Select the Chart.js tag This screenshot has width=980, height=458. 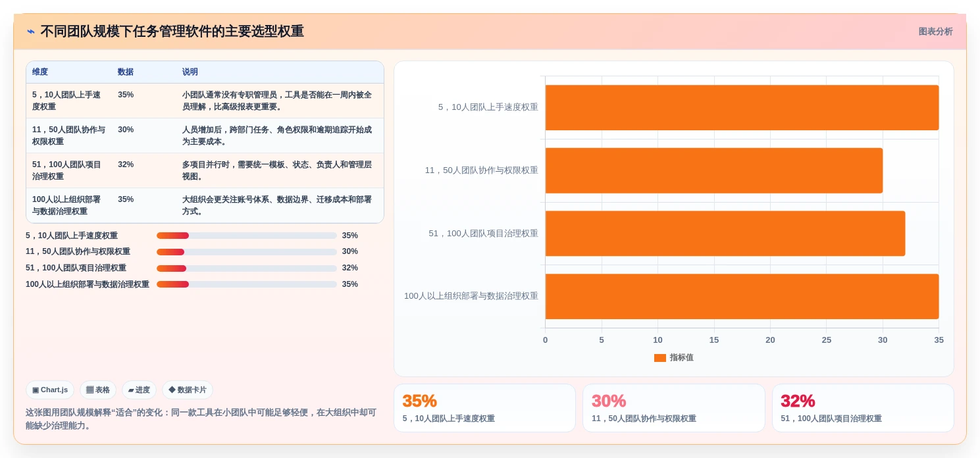coord(50,390)
